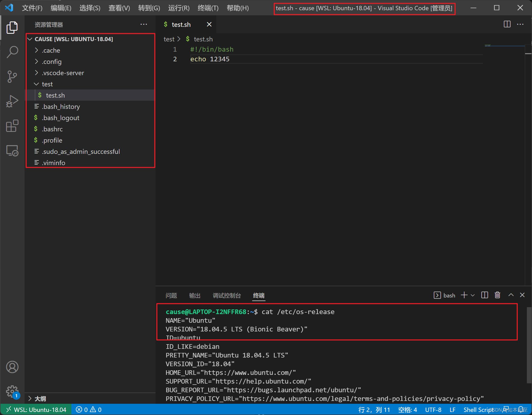The height and width of the screenshot is (415, 532).
Task: Collapse the test folder
Action: (x=47, y=84)
